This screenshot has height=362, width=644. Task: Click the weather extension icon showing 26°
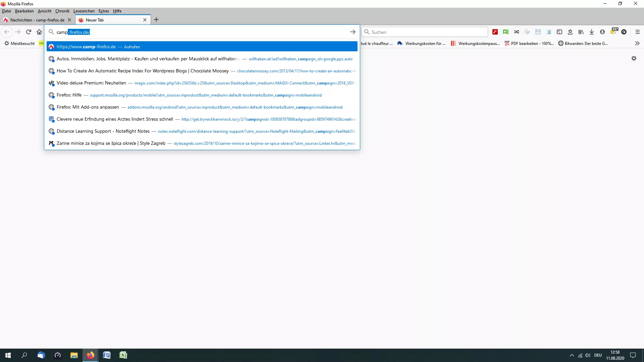click(613, 31)
